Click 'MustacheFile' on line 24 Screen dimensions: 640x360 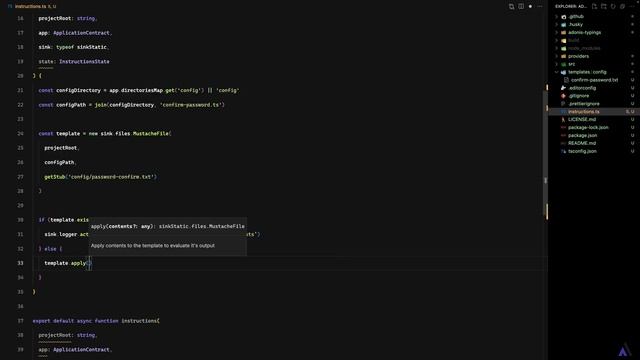[x=151, y=133]
